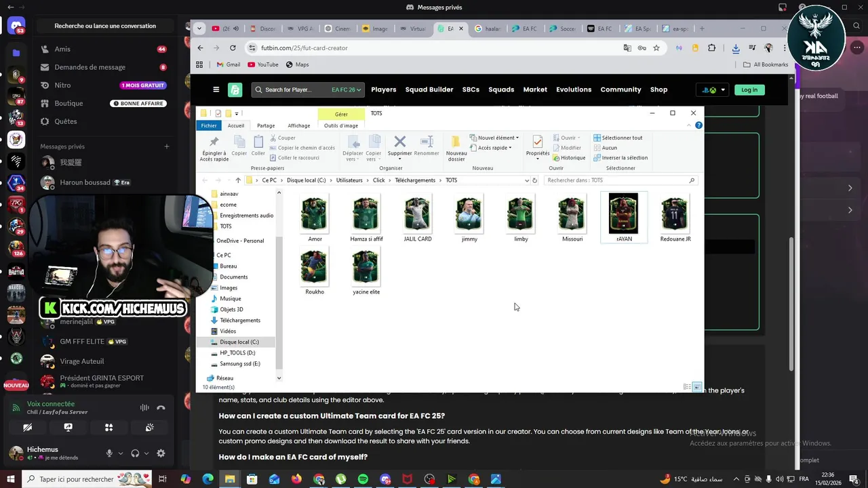Open Squad Builder on futbin
Viewport: 868px width, 488px height.
(429, 89)
